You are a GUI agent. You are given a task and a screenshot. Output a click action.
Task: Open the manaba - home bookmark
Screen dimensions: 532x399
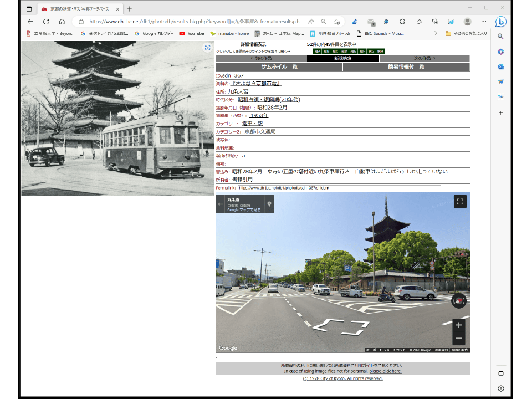pos(229,33)
